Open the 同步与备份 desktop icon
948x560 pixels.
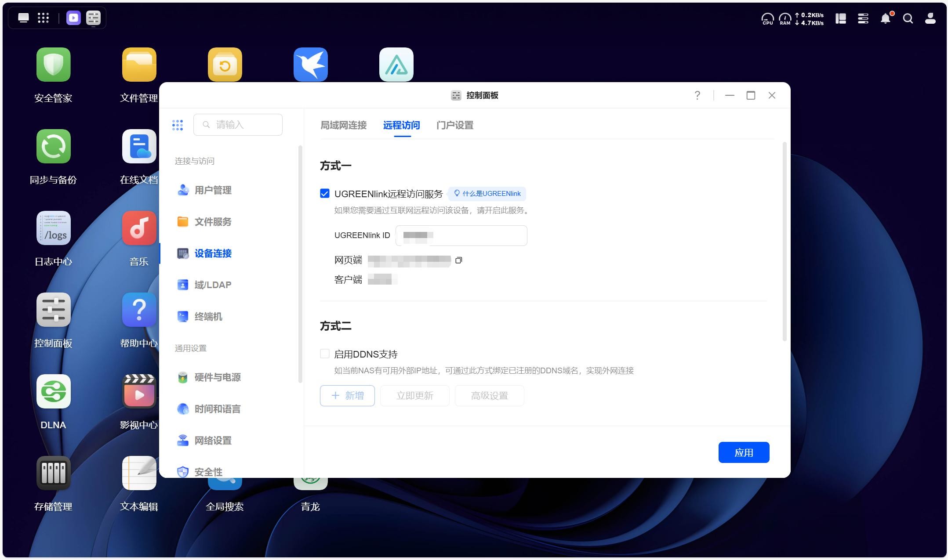[53, 147]
